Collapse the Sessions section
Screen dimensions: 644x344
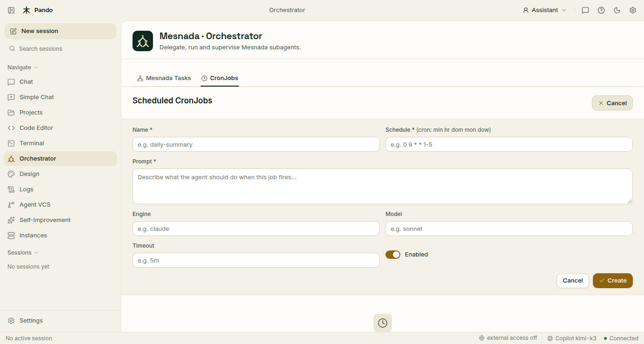(x=23, y=253)
